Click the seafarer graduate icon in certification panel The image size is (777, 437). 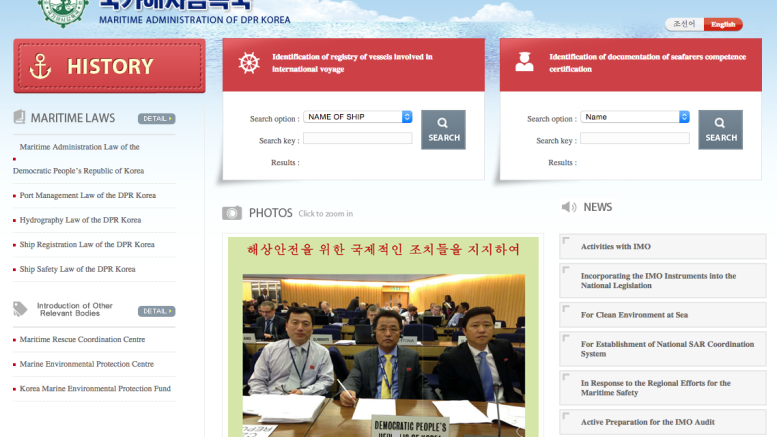tap(523, 63)
